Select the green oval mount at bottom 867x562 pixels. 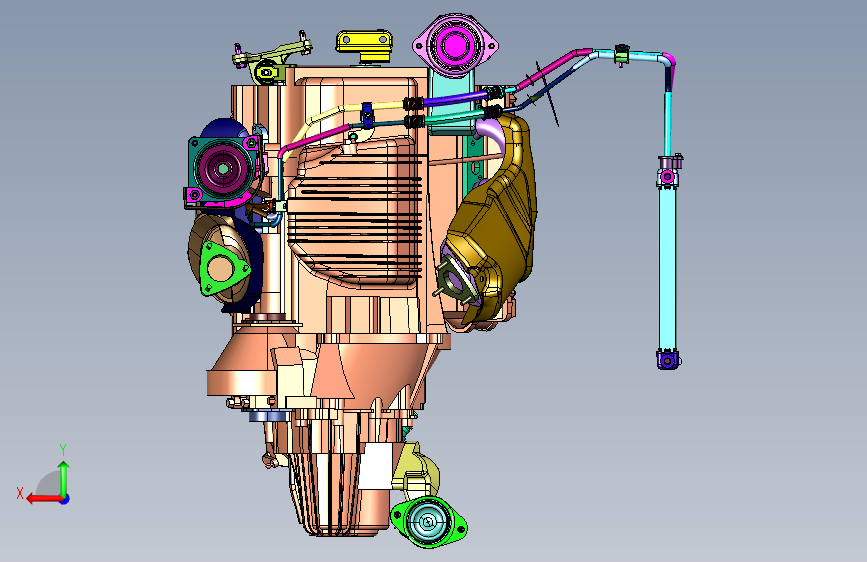tap(429, 522)
